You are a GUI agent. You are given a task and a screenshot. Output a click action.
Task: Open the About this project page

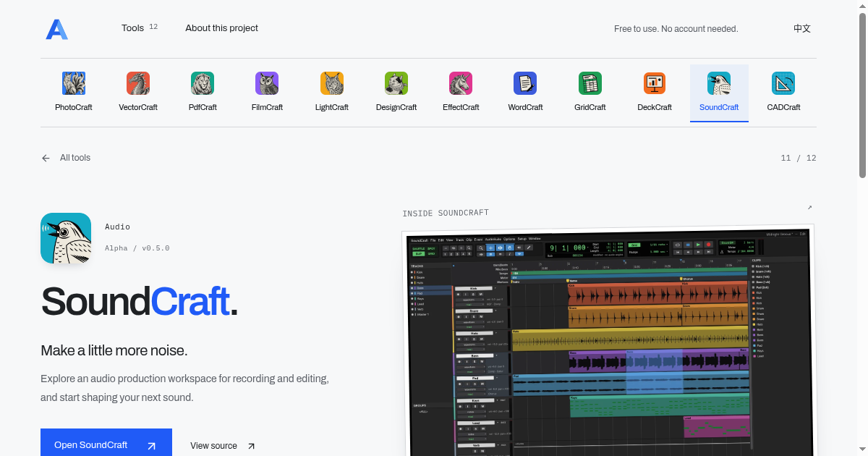(x=221, y=28)
